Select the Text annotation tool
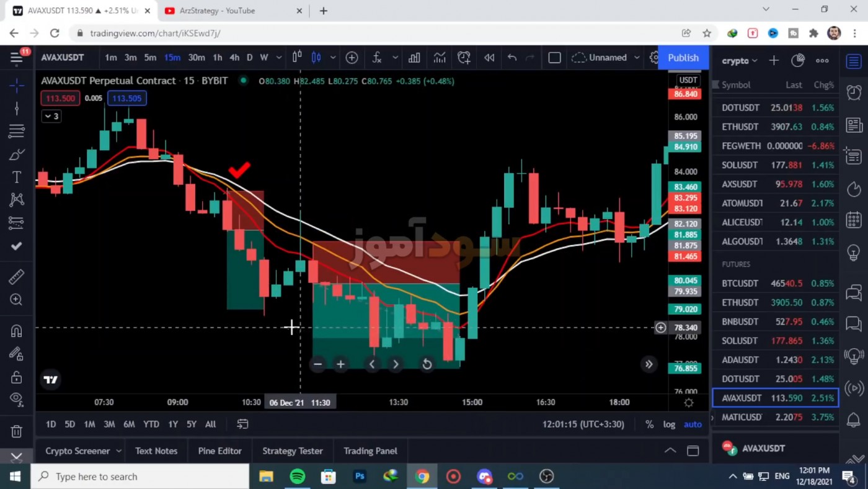Image resolution: width=868 pixels, height=489 pixels. click(17, 177)
